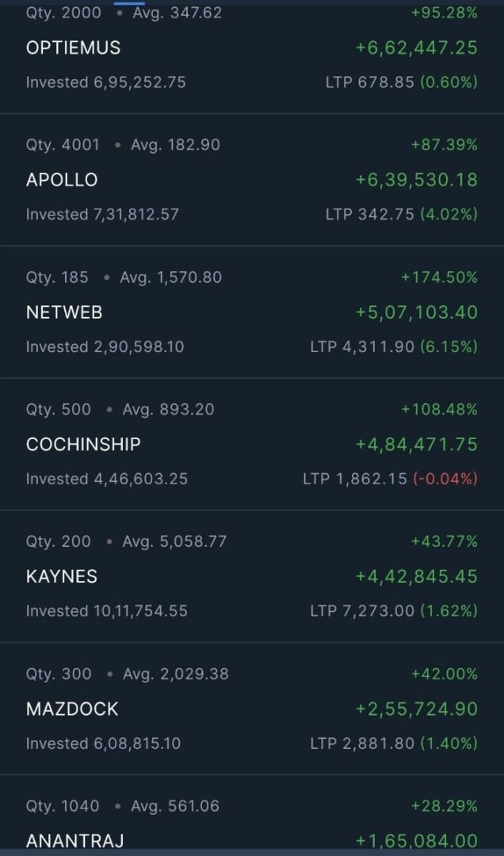Click MAZDOCK profit +2,55,724.90
The image size is (504, 856).
pyautogui.click(x=416, y=709)
